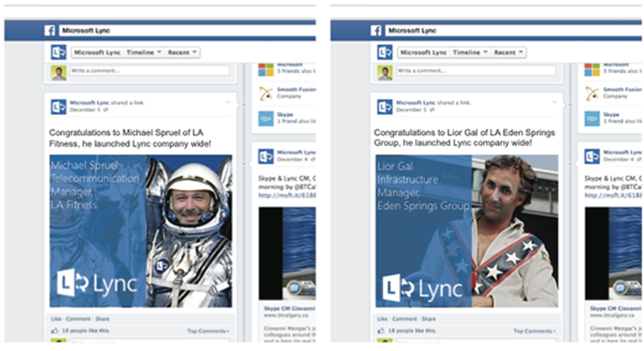Click Microsoft Lync author name on Michael Spruel post
Screen dimensions: 644x351
89,103
